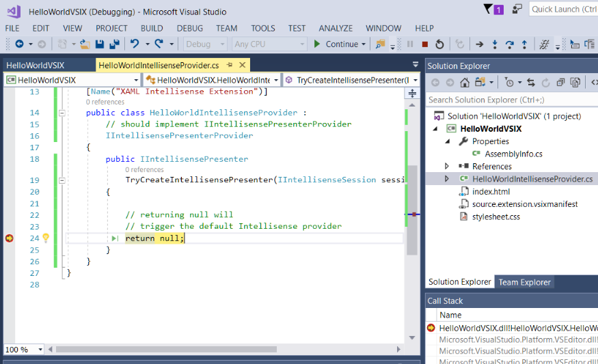The width and height of the screenshot is (598, 364).
Task: Click the Undo arrow icon
Action: click(x=134, y=44)
